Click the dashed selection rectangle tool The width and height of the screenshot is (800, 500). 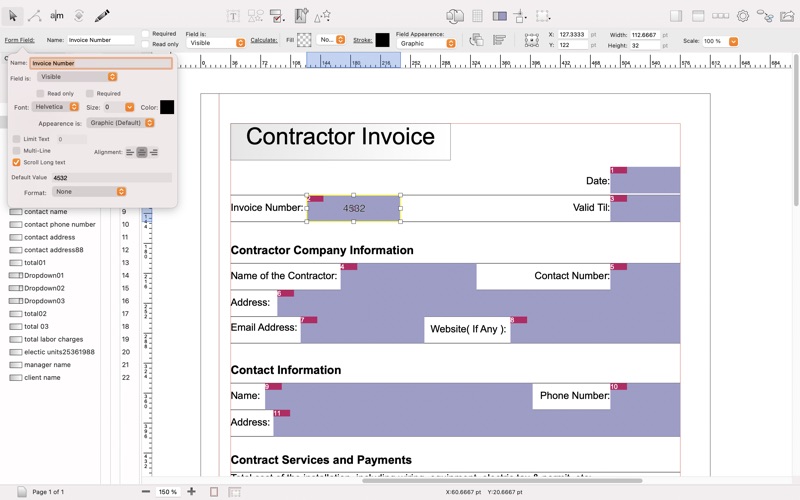[x=543, y=16]
